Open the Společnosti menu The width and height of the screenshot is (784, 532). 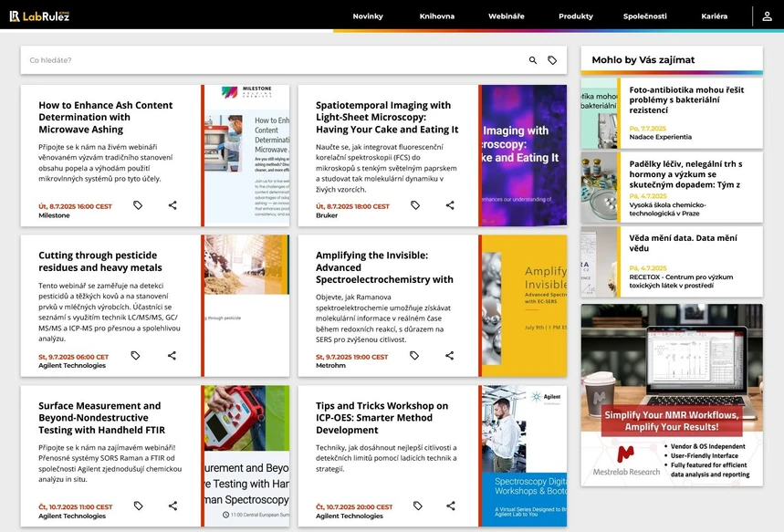[x=645, y=16]
